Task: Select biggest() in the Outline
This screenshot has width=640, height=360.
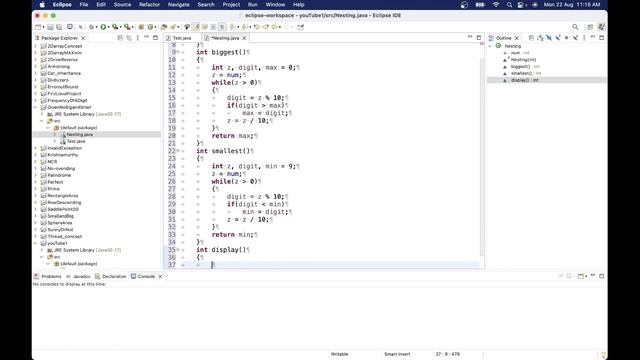Action: 520,67
